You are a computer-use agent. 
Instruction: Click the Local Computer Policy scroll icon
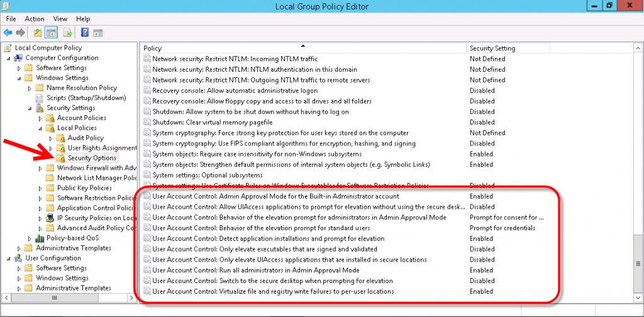pos(8,48)
